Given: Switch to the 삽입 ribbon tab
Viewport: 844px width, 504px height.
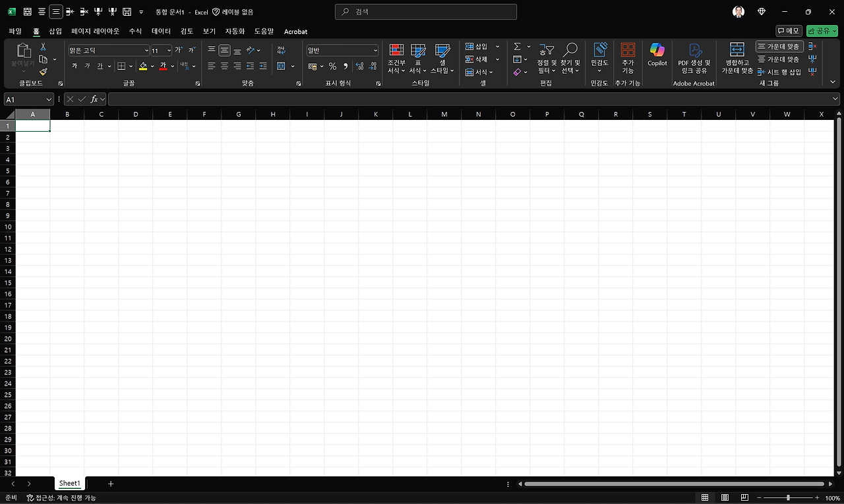Looking at the screenshot, I should click(55, 31).
